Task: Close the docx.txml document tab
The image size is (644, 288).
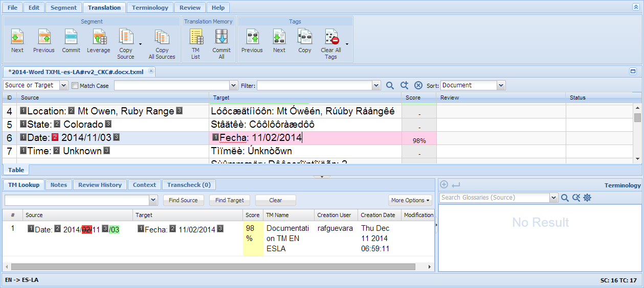Action: click(151, 71)
